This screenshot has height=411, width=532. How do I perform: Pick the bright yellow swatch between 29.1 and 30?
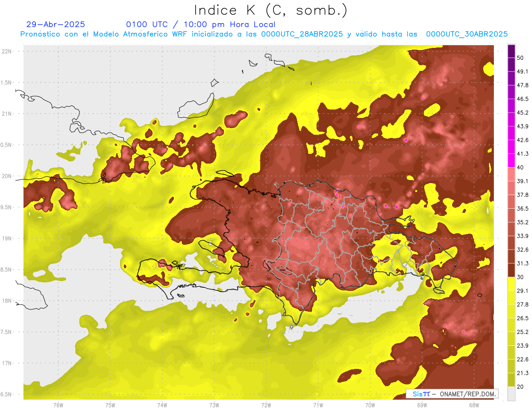tap(511, 284)
